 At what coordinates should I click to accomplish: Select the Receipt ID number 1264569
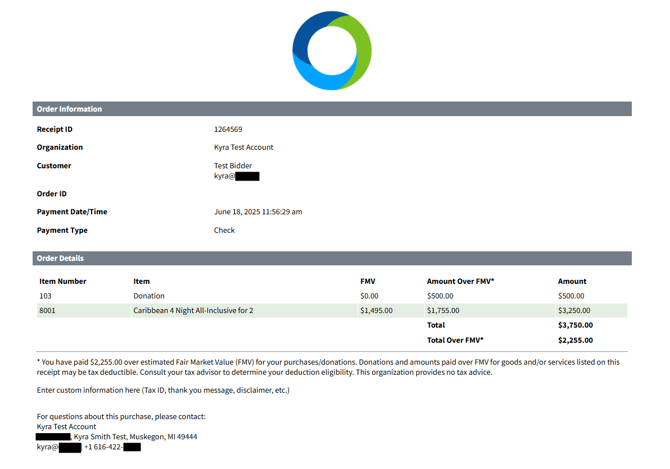tap(228, 130)
